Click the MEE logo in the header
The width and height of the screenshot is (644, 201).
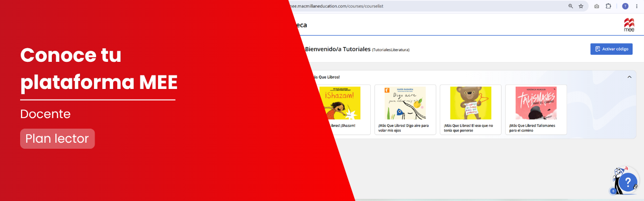pos(629,25)
